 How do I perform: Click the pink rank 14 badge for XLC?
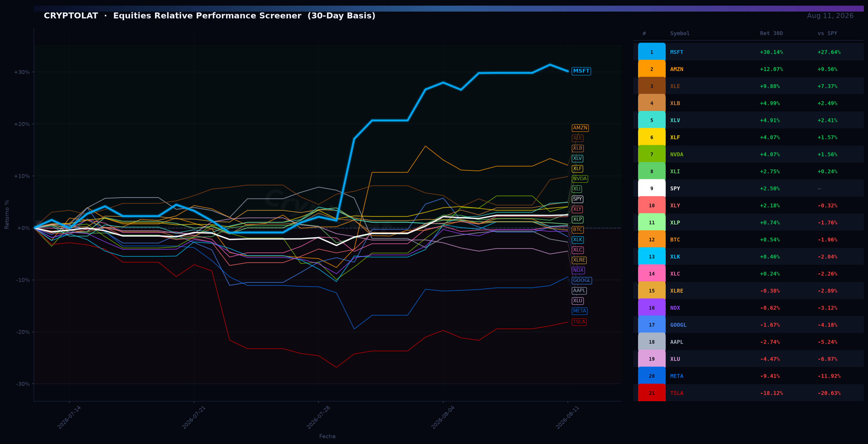tap(651, 274)
